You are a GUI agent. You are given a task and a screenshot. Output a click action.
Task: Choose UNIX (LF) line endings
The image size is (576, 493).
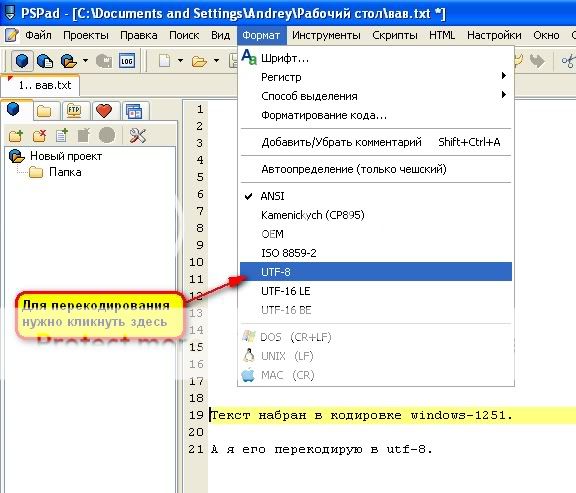pos(375,356)
